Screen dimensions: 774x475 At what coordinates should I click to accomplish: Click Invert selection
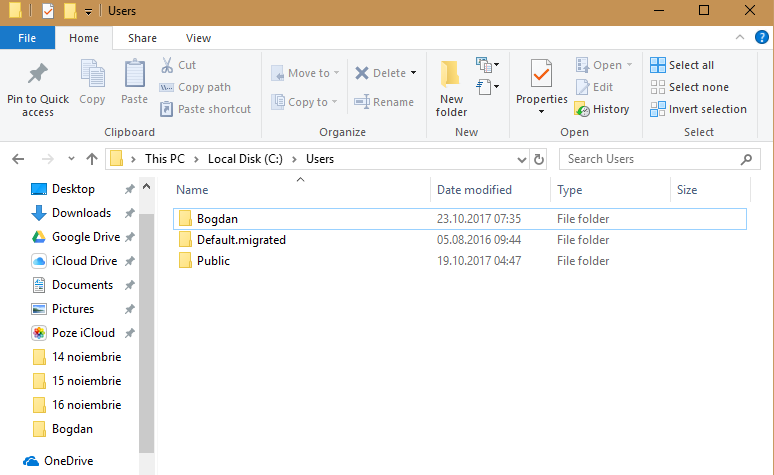pos(698,109)
